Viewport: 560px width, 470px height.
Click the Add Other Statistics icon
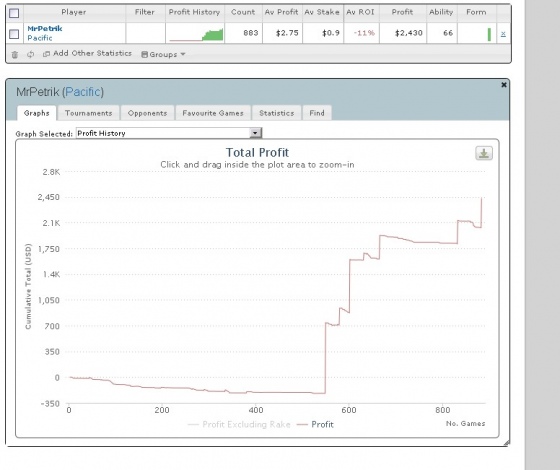point(46,54)
